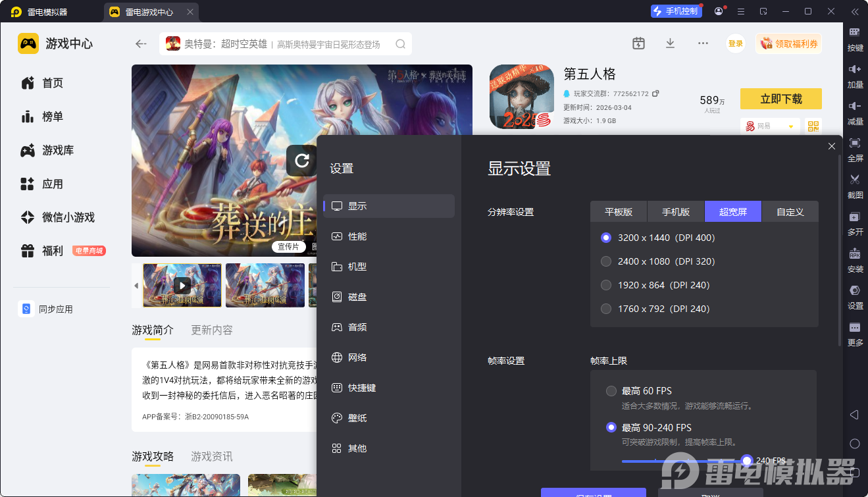Image resolution: width=868 pixels, height=497 pixels.
Task: Select 1760 x 792 (DPI 240) resolution
Action: click(606, 309)
